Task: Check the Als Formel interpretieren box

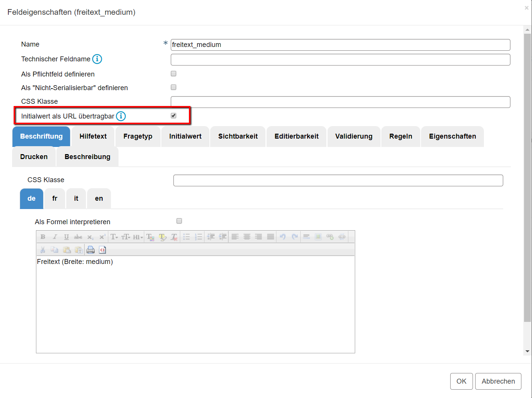Action: [x=179, y=221]
